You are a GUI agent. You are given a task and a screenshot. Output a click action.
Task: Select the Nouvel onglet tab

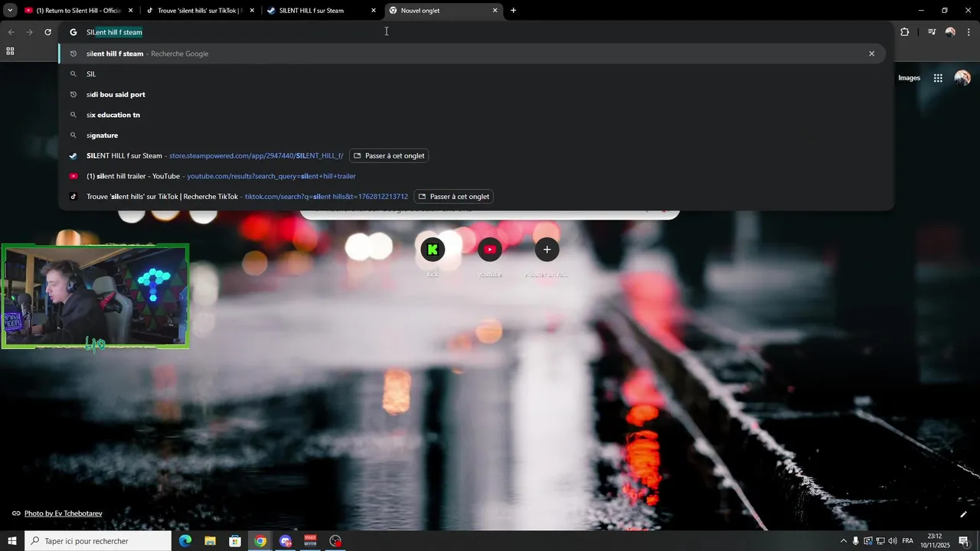(x=444, y=11)
